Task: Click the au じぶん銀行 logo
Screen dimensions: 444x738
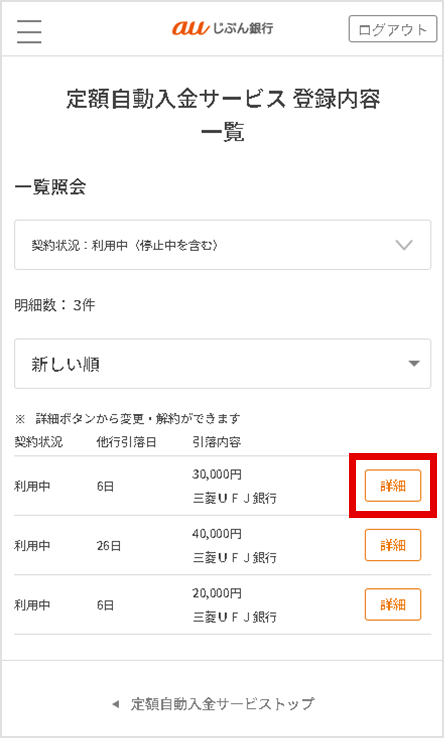Action: [x=222, y=28]
